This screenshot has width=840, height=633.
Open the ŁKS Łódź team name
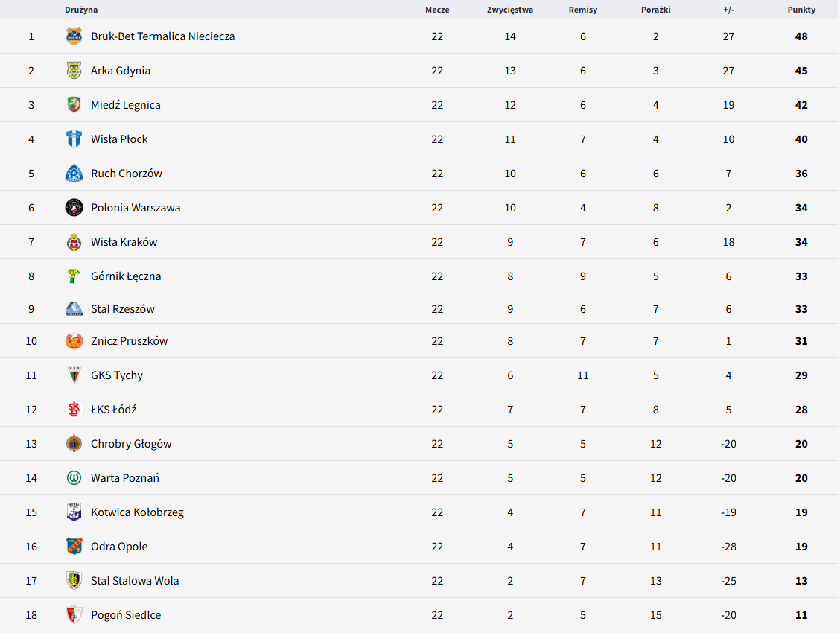[114, 410]
